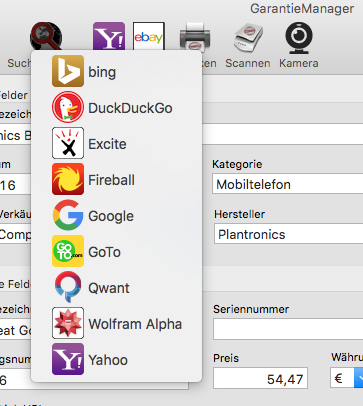Viewport: 363px width, 406px height.
Task: Open the Kamera webcam tool
Action: coord(299,38)
